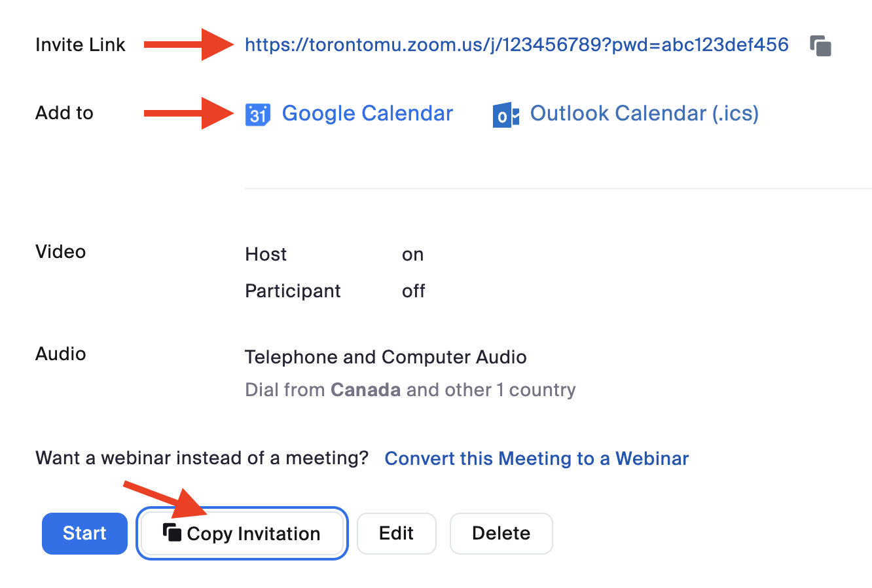
Task: Click the copy icon beside the invite link
Action: [820, 46]
